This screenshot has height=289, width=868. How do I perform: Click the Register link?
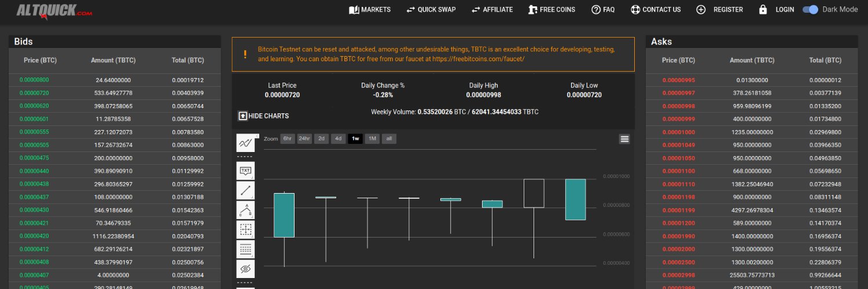click(x=728, y=10)
